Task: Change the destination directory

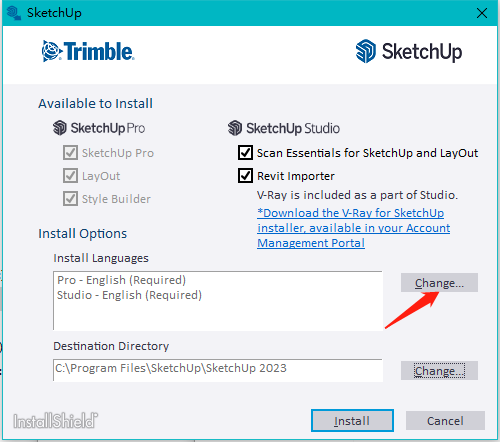Action: 439,371
